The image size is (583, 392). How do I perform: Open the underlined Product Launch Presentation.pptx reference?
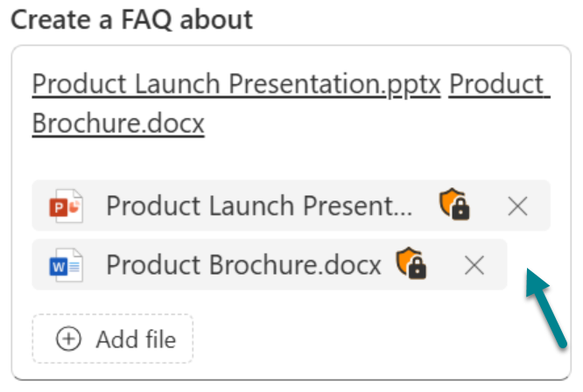tap(235, 85)
